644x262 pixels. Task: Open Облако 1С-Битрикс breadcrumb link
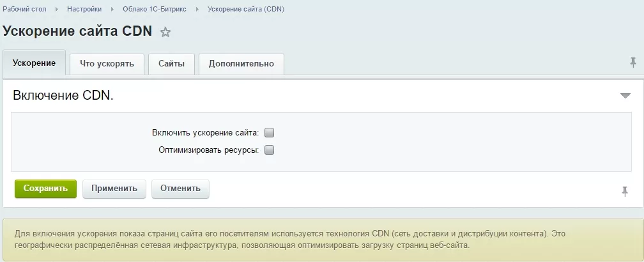coord(155,9)
